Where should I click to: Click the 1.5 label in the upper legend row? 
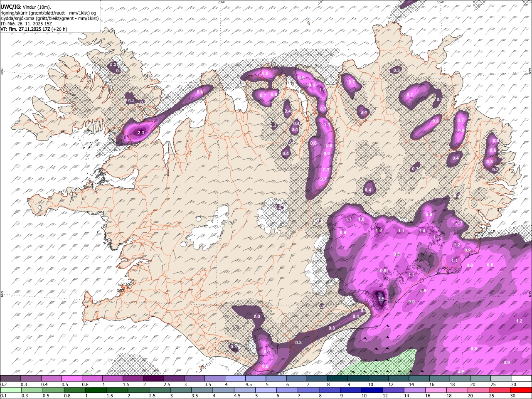pyautogui.click(x=126, y=384)
